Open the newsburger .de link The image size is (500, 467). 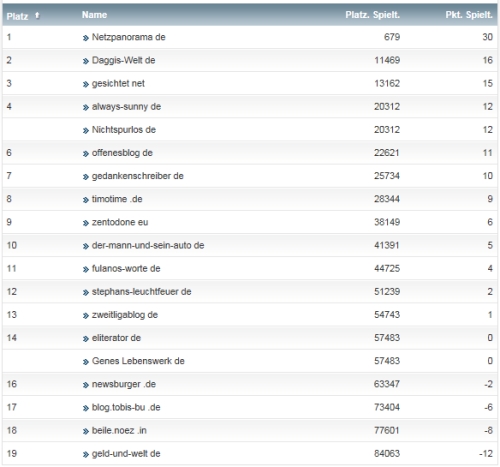(x=124, y=384)
